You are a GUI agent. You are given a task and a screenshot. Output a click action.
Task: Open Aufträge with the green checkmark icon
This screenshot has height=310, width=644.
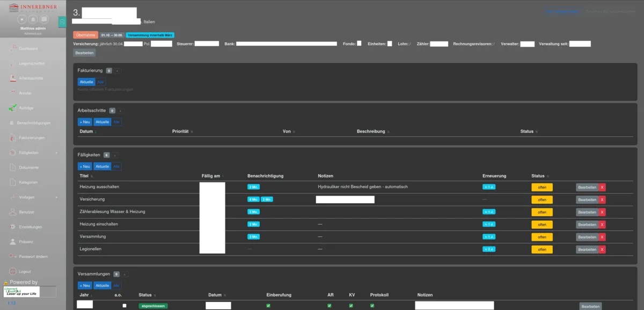pyautogui.click(x=13, y=108)
